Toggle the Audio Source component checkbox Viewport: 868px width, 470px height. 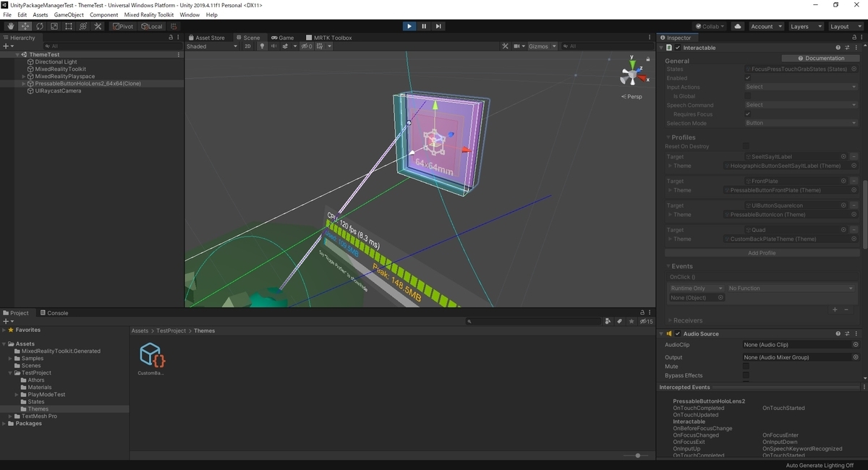[678, 334]
